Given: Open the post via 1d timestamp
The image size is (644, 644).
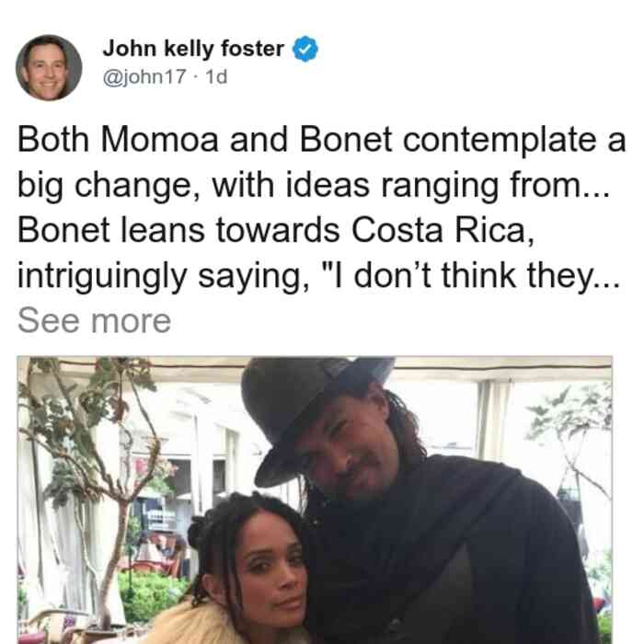Looking at the screenshot, I should pos(216,76).
